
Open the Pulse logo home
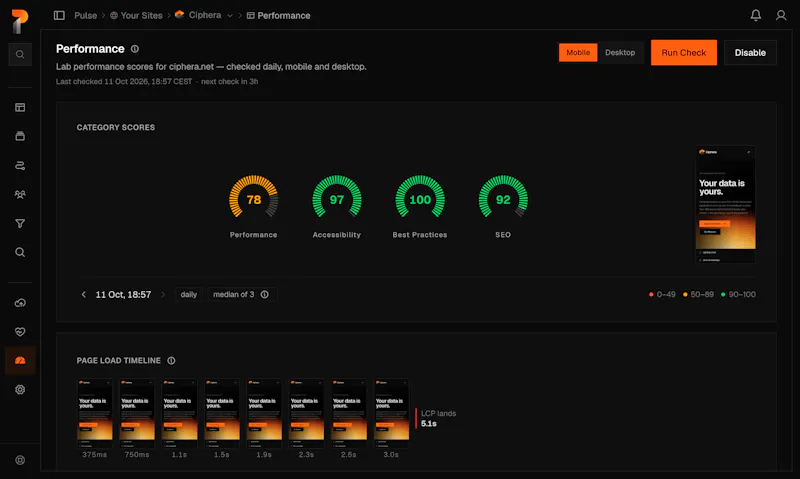(19, 21)
